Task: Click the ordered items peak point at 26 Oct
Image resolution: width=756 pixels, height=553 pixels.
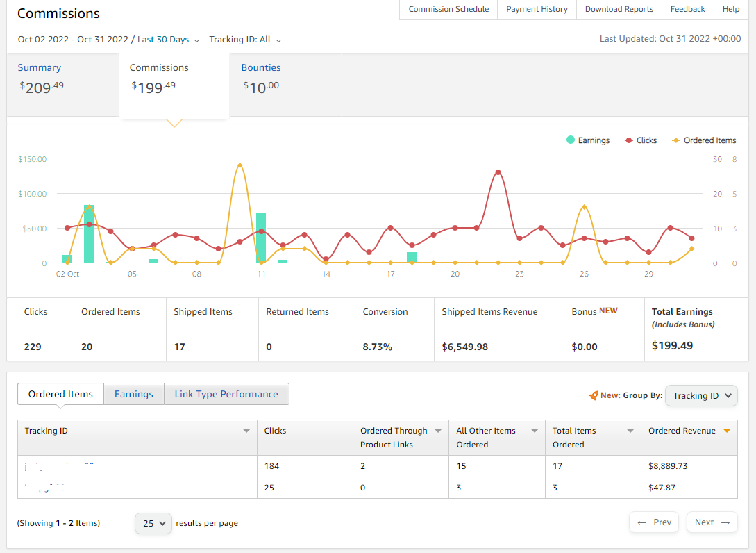Action: tap(584, 207)
